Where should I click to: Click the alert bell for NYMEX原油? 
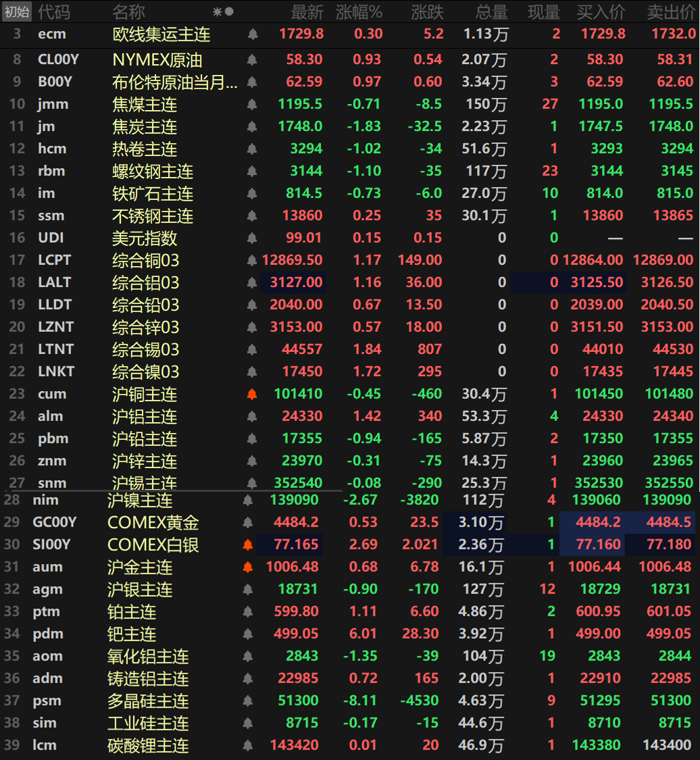[252, 60]
